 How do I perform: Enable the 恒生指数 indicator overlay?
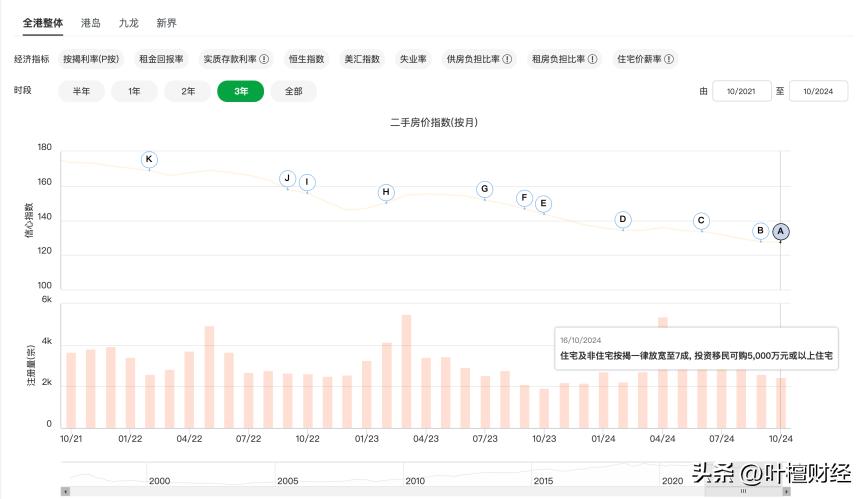(x=306, y=59)
